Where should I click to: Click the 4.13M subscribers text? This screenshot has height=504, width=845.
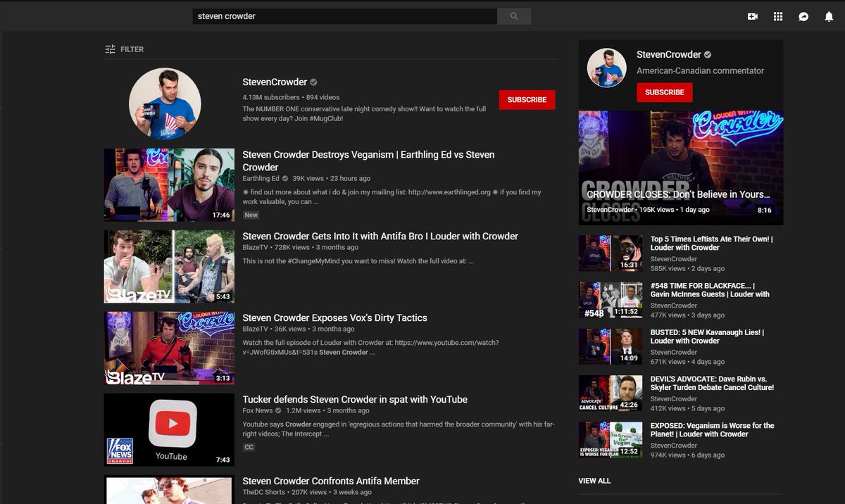272,97
